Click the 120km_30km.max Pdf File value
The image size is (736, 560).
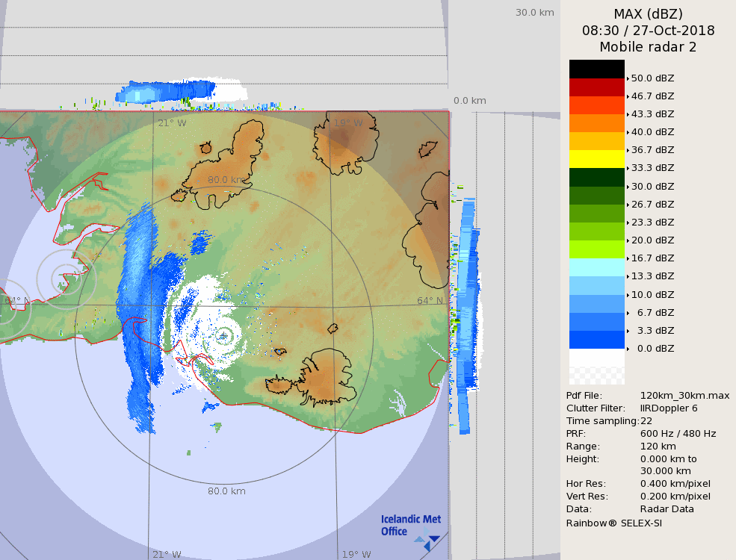pyautogui.click(x=684, y=396)
